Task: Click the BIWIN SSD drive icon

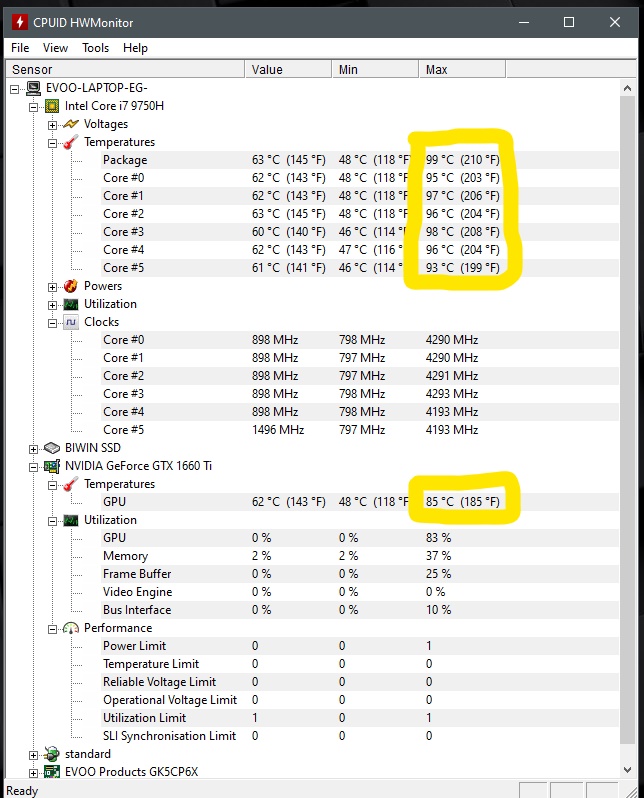Action: [x=52, y=448]
